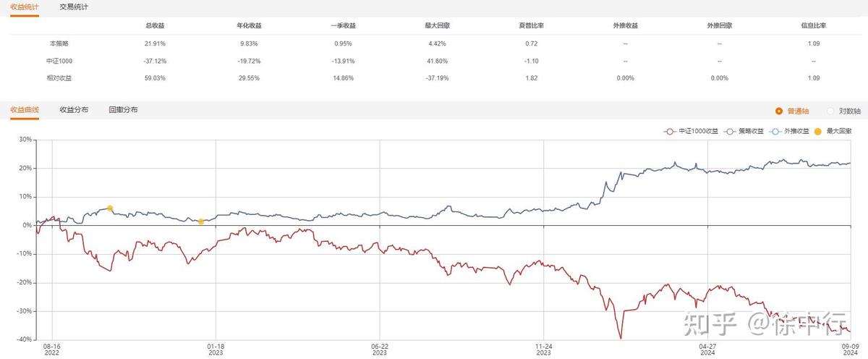868x359 pixels.
Task: Open the 回撤分布 tab
Action: tap(123, 109)
